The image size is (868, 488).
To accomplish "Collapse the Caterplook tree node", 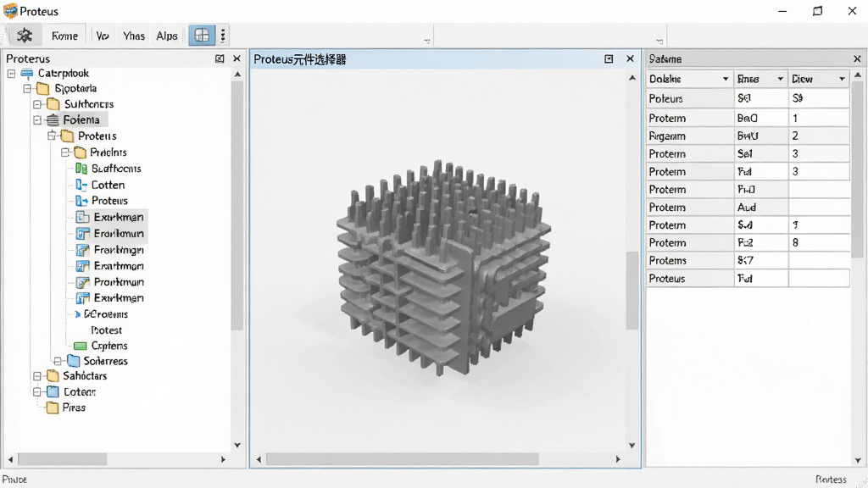I will (x=12, y=73).
